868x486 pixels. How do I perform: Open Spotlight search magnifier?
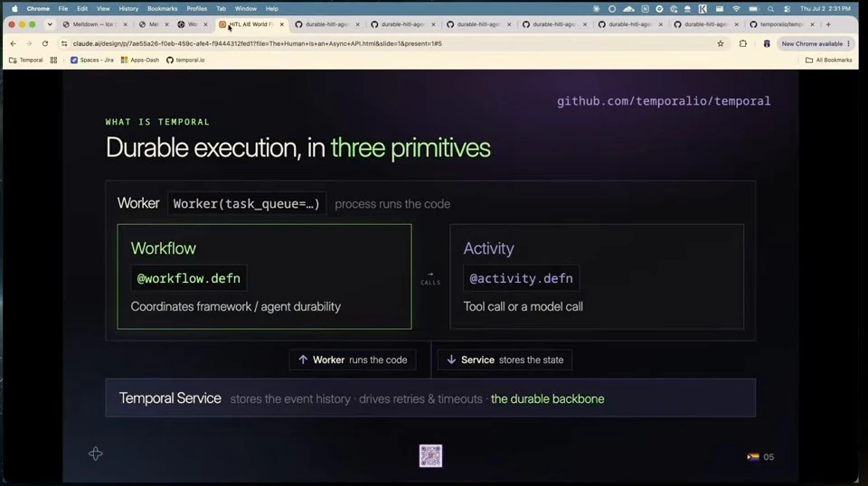point(770,9)
